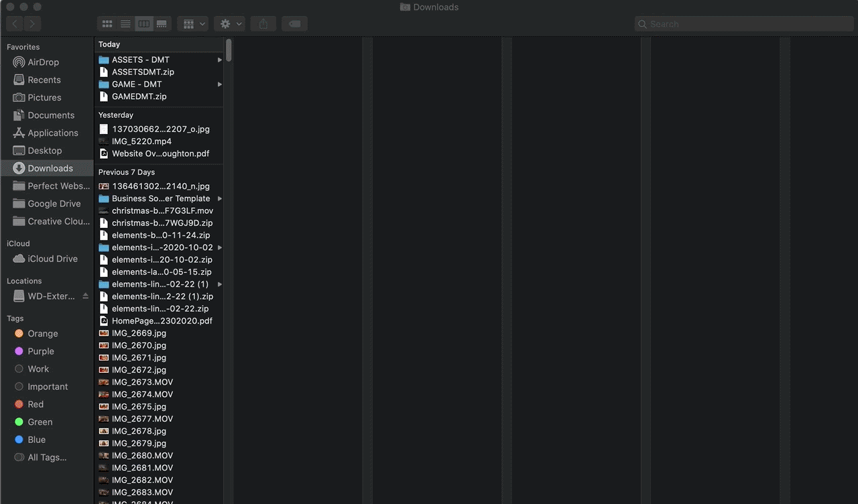
Task: Select gallery view button in toolbar
Action: pyautogui.click(x=162, y=24)
